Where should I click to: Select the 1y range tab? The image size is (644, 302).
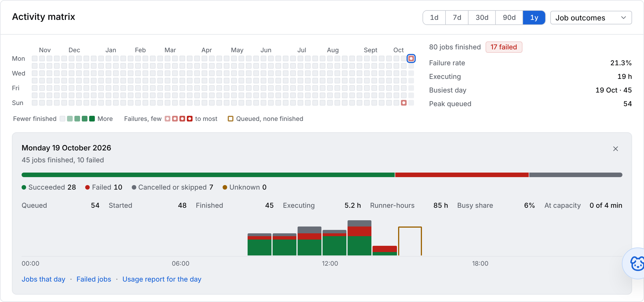pyautogui.click(x=534, y=18)
